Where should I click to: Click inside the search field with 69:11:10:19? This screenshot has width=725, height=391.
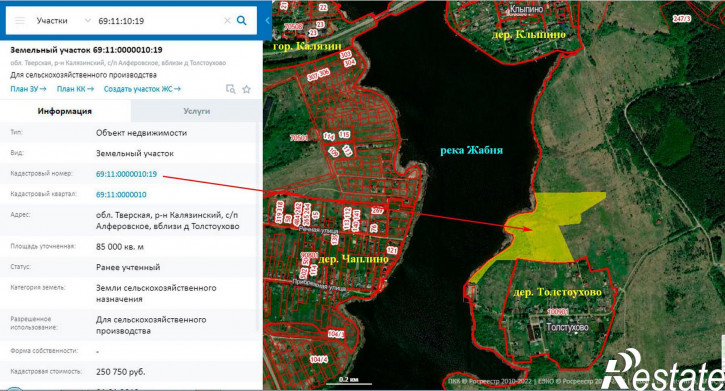pyautogui.click(x=157, y=21)
